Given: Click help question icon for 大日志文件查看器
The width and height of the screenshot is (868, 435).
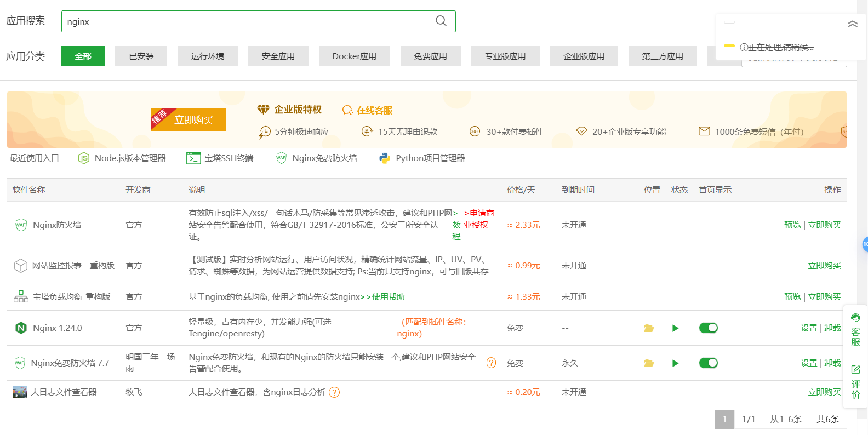Looking at the screenshot, I should coord(334,392).
